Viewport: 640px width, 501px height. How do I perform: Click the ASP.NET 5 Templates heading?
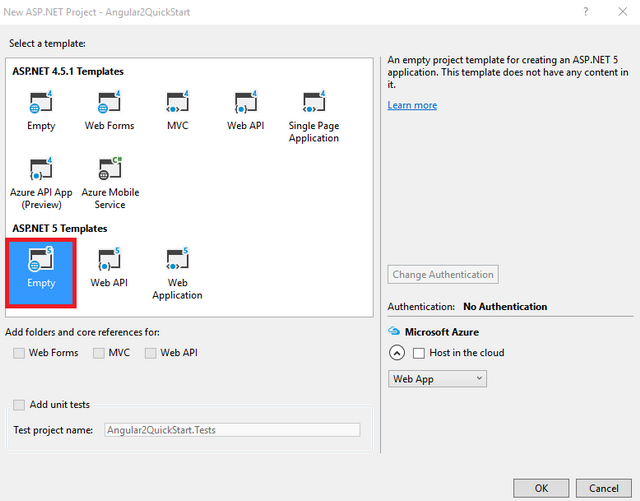click(60, 228)
